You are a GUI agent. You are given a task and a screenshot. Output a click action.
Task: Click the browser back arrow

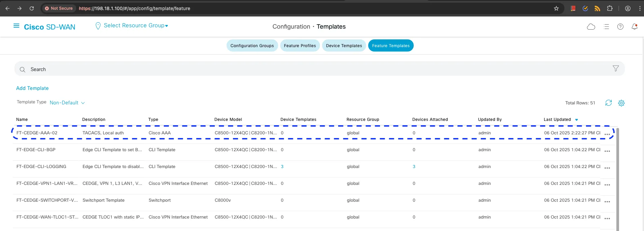point(7,8)
